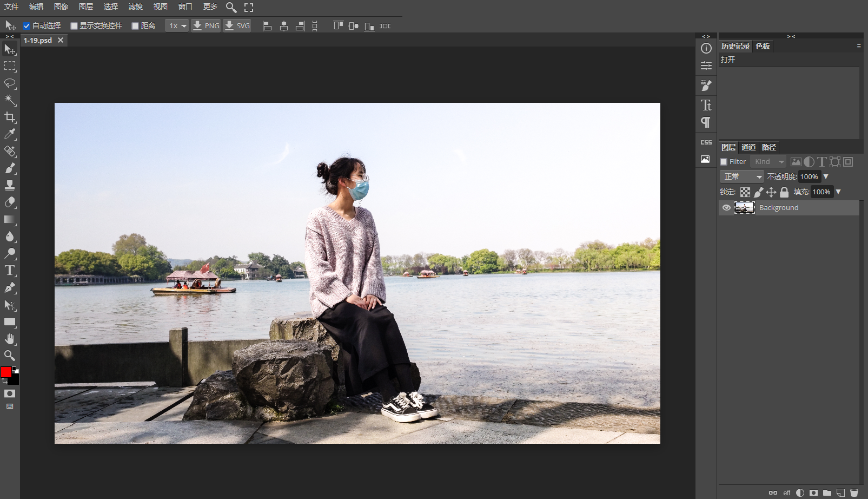
Task: Uncheck the 自动选择 checkbox
Action: pyautogui.click(x=26, y=26)
